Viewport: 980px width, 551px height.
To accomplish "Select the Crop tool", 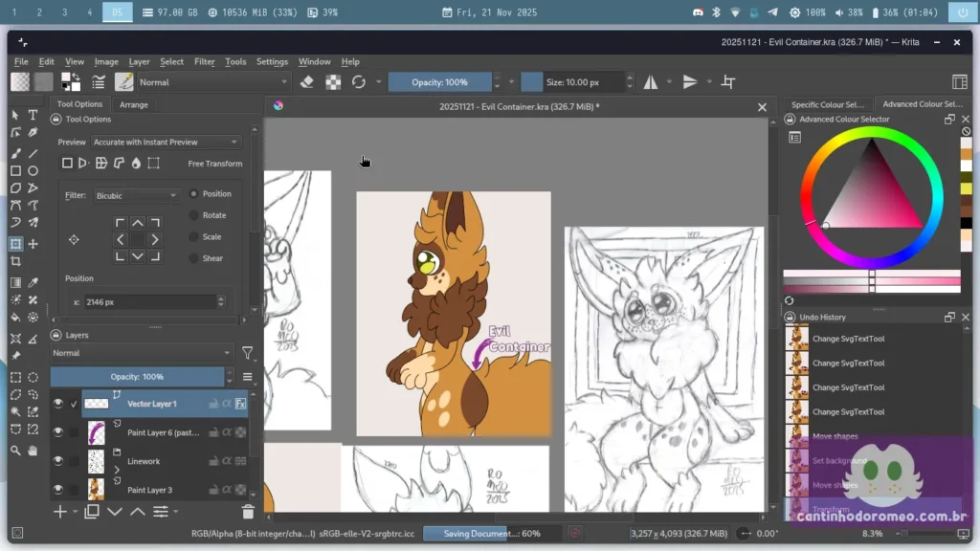I will (15, 261).
